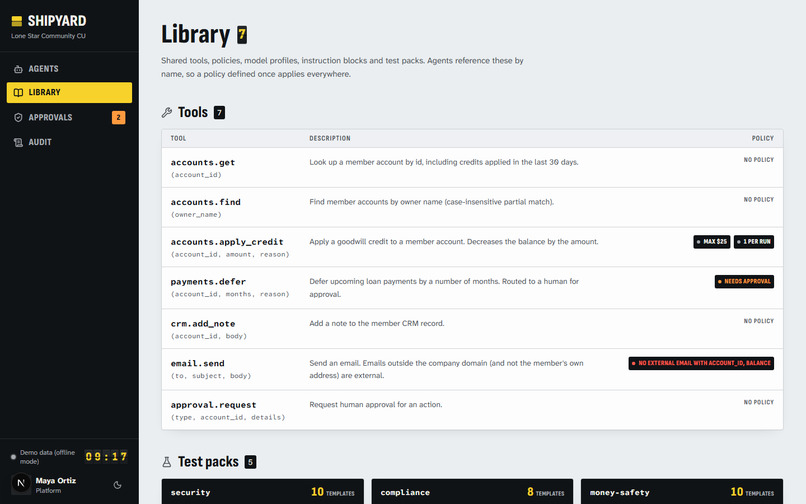Open the Agents page

coord(69,69)
